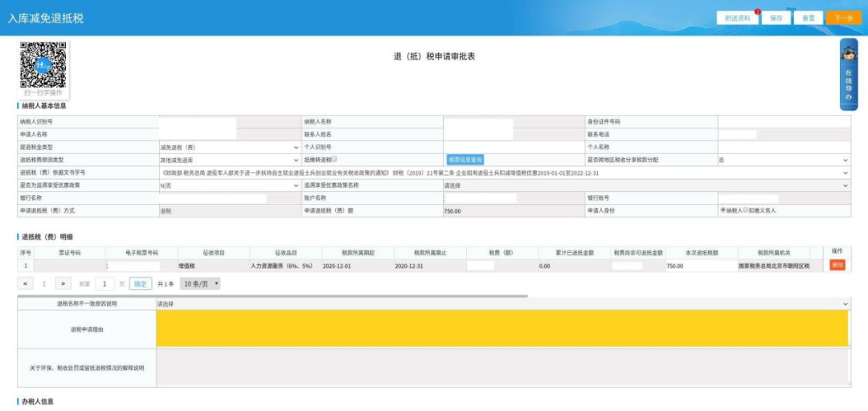Click the page number input field
The image size is (868, 411).
pos(104,283)
